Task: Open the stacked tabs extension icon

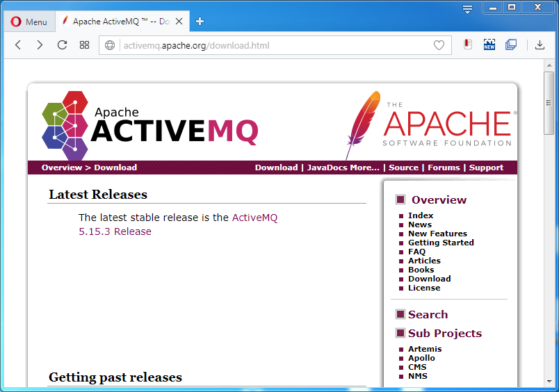Action: coord(511,44)
